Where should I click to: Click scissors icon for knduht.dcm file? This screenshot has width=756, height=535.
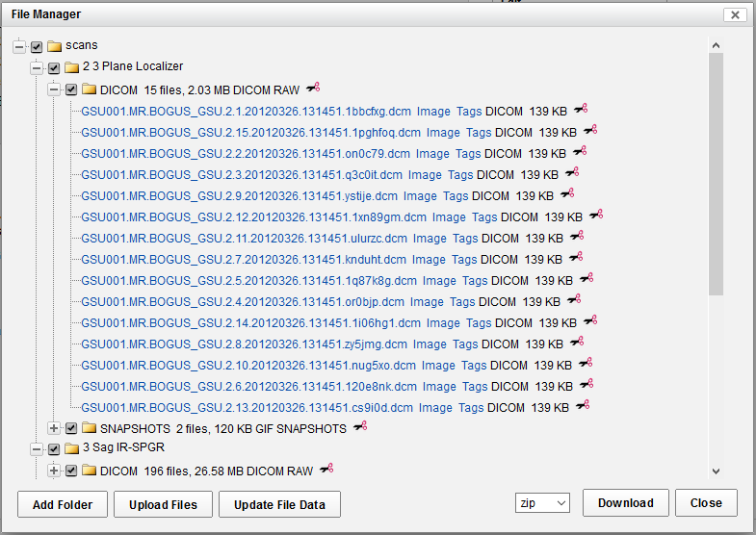pyautogui.click(x=576, y=259)
